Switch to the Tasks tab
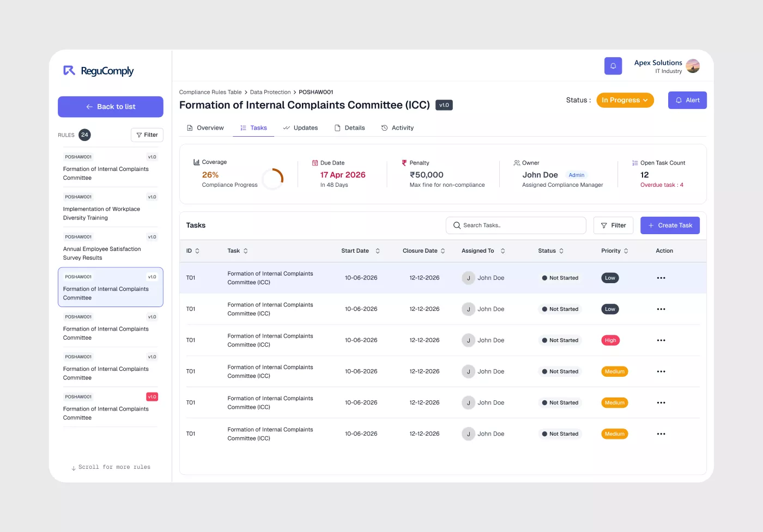This screenshot has height=532, width=763. pyautogui.click(x=253, y=128)
